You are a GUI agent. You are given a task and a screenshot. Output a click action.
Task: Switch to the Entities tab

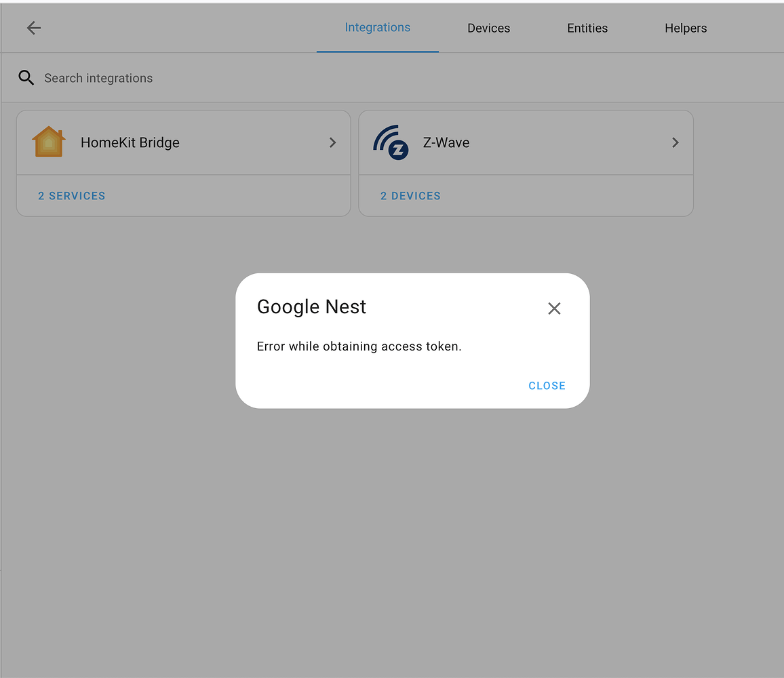[x=587, y=28]
